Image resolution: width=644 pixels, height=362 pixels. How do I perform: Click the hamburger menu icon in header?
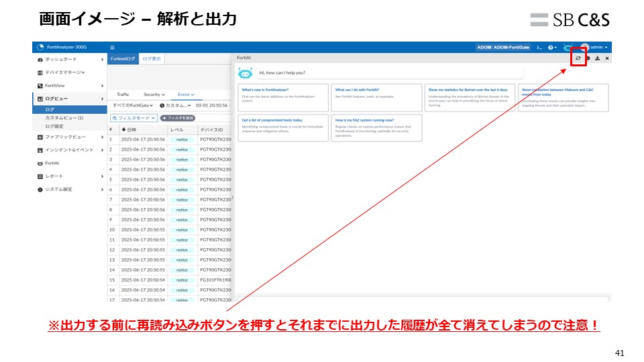112,48
